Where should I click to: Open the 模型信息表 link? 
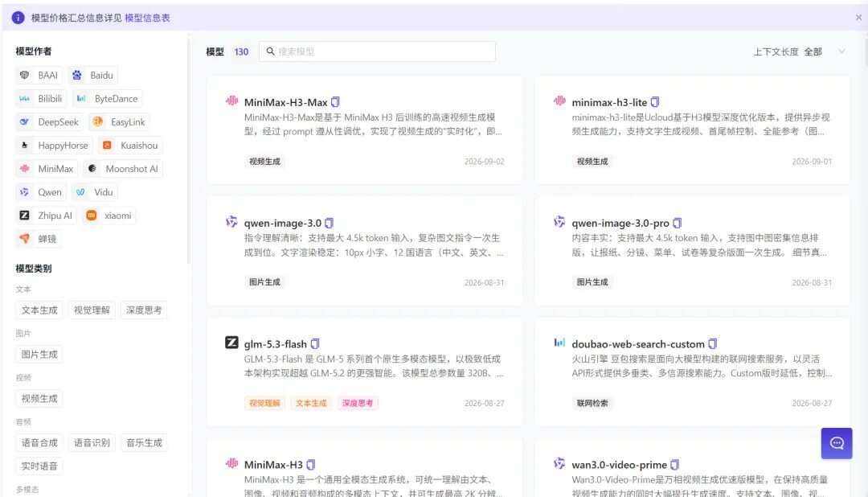(x=147, y=18)
